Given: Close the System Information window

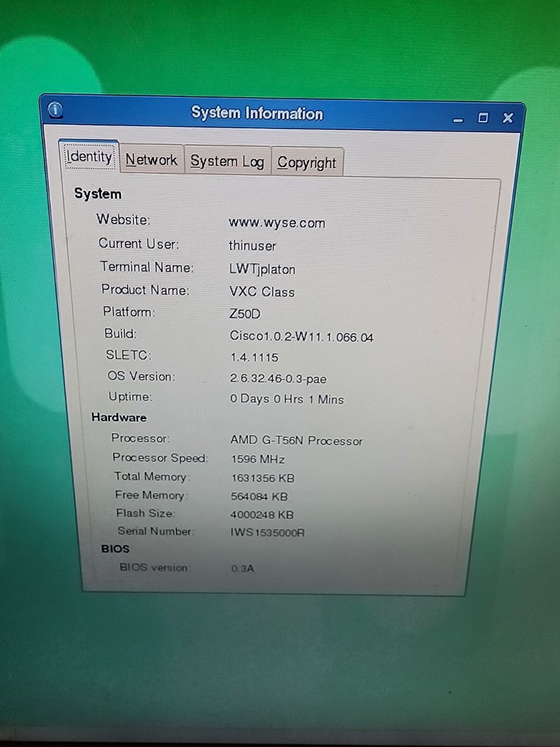Looking at the screenshot, I should point(508,118).
